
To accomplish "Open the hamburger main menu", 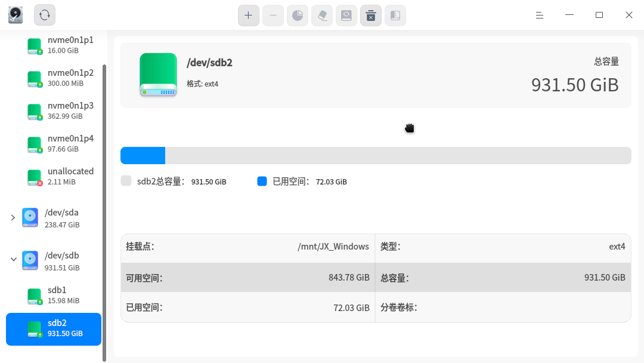I will pyautogui.click(x=540, y=15).
